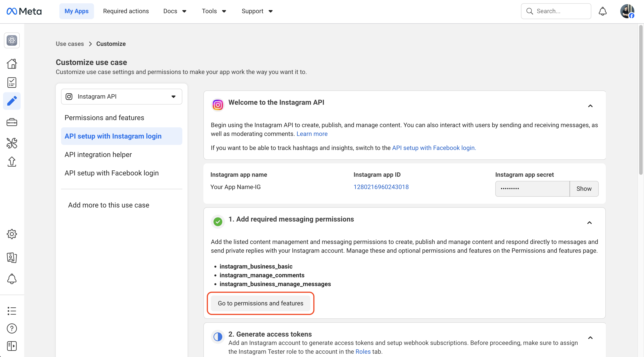Expand the Docs menu in top bar

click(x=175, y=11)
